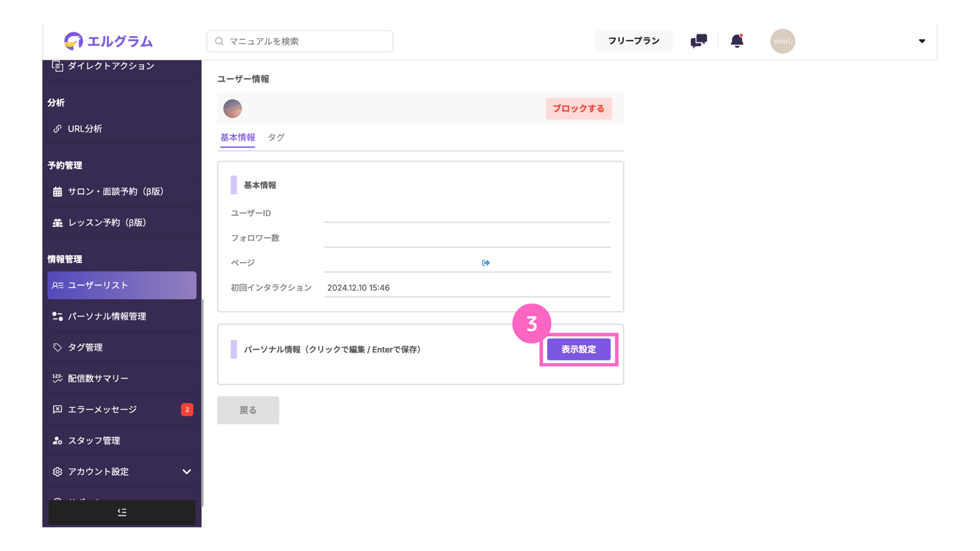The image size is (980, 551).
Task: Click the URL分析 link icon
Action: (58, 129)
